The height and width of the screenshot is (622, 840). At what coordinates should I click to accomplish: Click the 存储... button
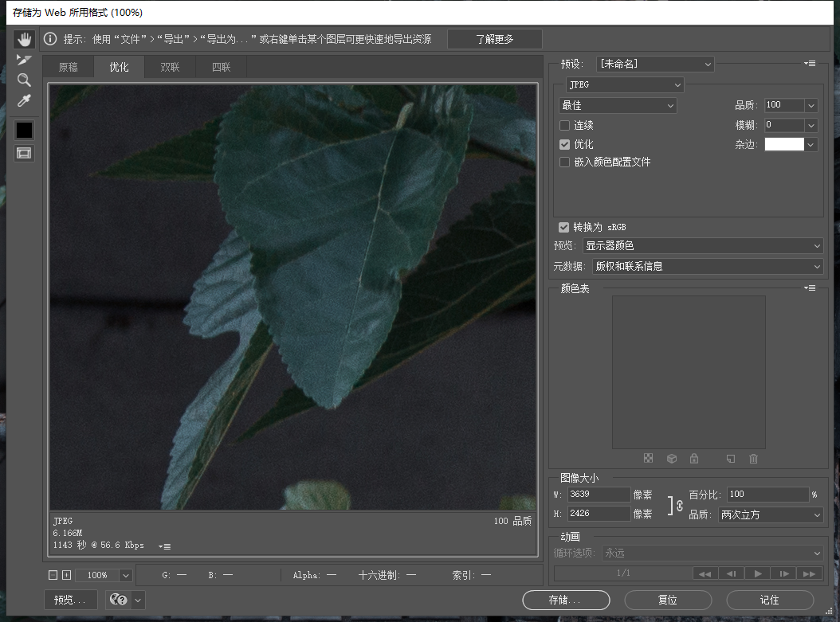tap(566, 600)
